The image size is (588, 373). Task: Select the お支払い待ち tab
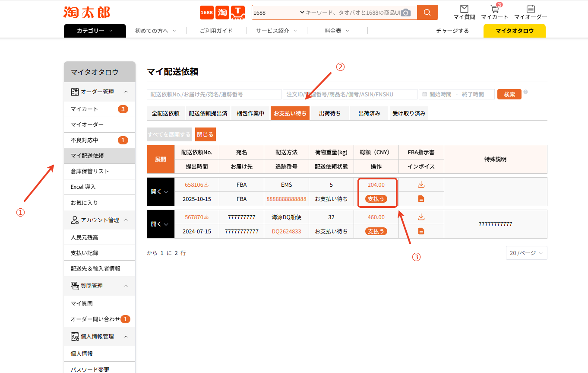[x=290, y=113]
